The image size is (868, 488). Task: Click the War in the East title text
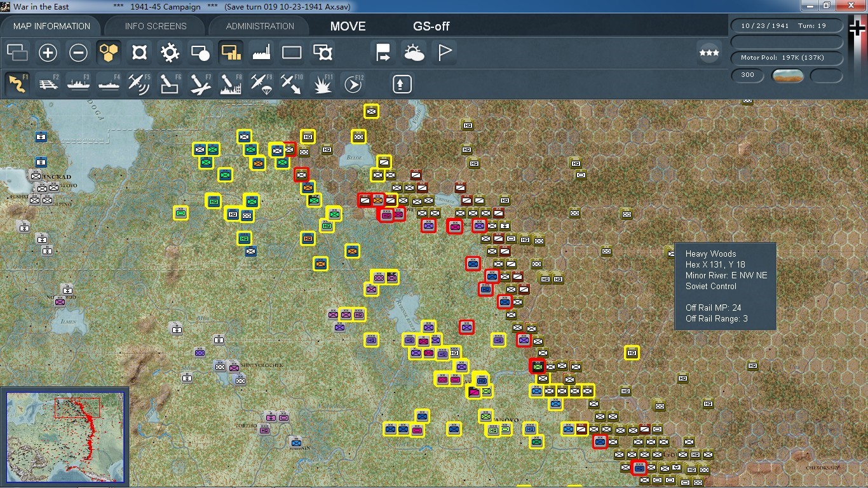point(41,6)
